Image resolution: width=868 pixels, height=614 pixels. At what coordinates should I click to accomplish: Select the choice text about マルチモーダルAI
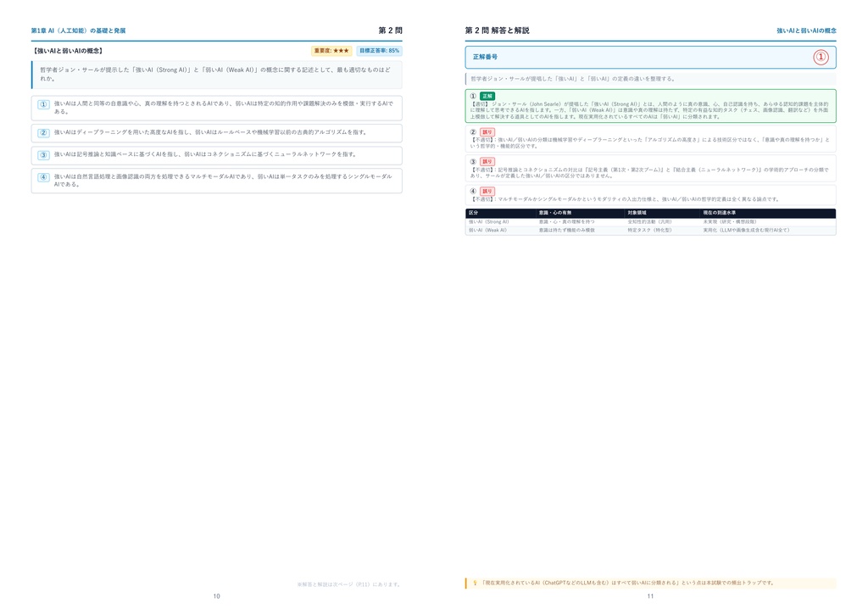point(223,181)
